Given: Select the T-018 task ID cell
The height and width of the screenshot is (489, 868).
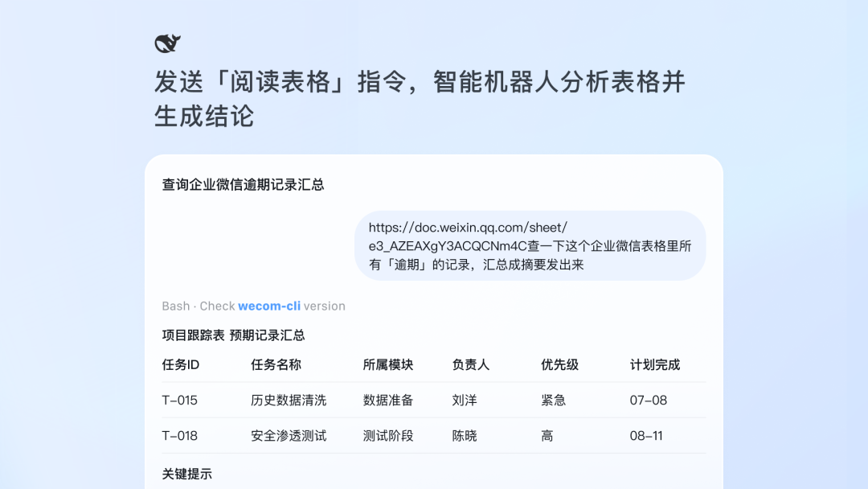Looking at the screenshot, I should click(x=179, y=436).
